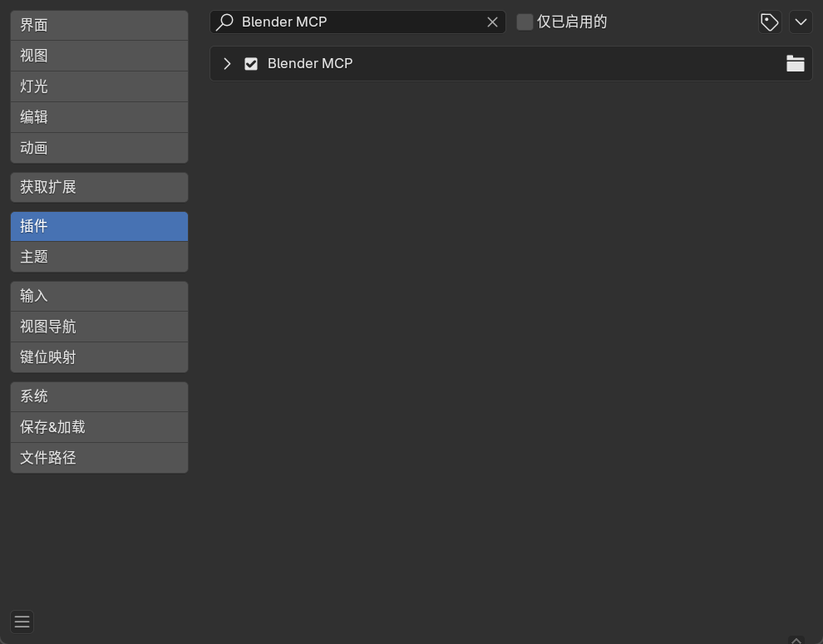Switch to the 主题 section
Viewport: 823px width, 644px height.
[99, 257]
